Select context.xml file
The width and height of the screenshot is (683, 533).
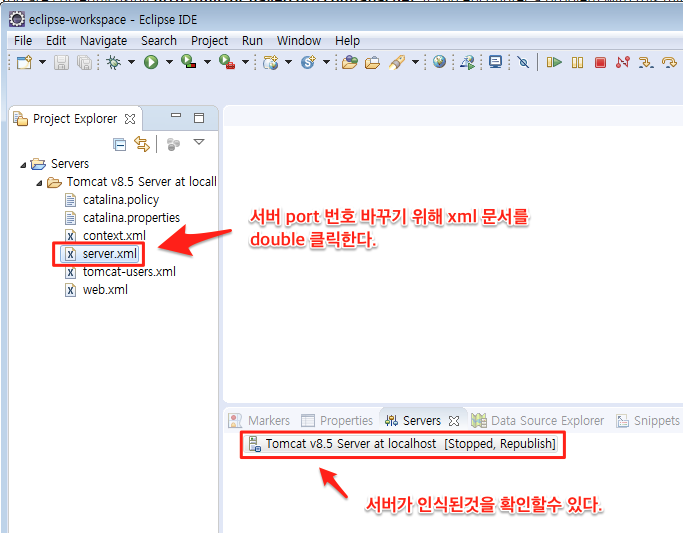pos(114,236)
